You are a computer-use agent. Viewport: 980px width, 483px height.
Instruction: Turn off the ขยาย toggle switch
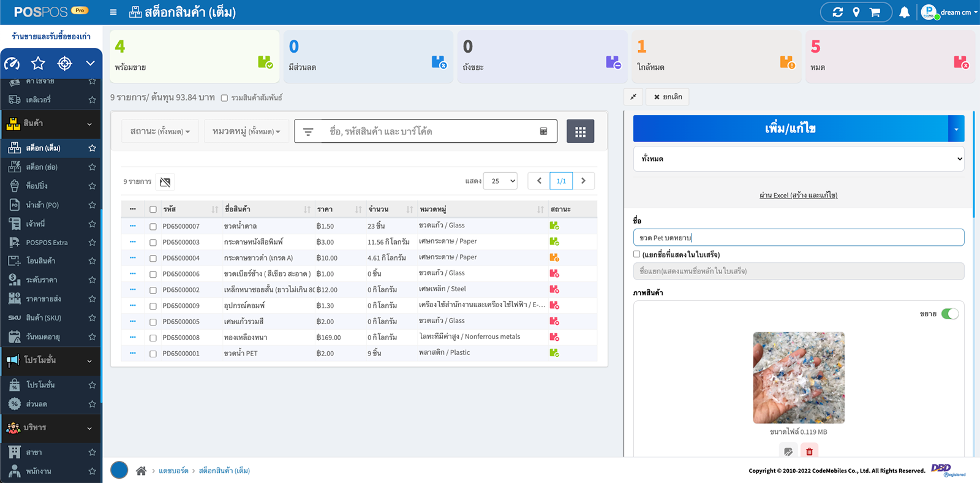[x=949, y=314]
